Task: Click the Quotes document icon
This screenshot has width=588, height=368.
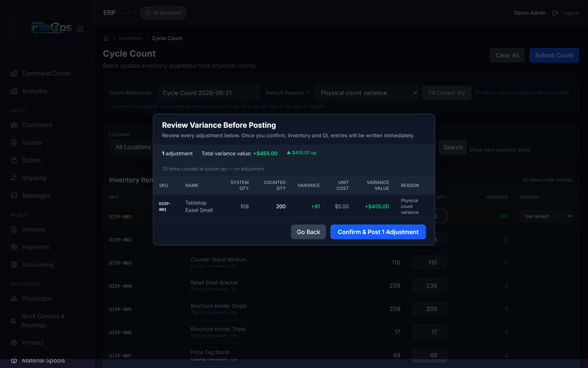Action: pos(14,143)
